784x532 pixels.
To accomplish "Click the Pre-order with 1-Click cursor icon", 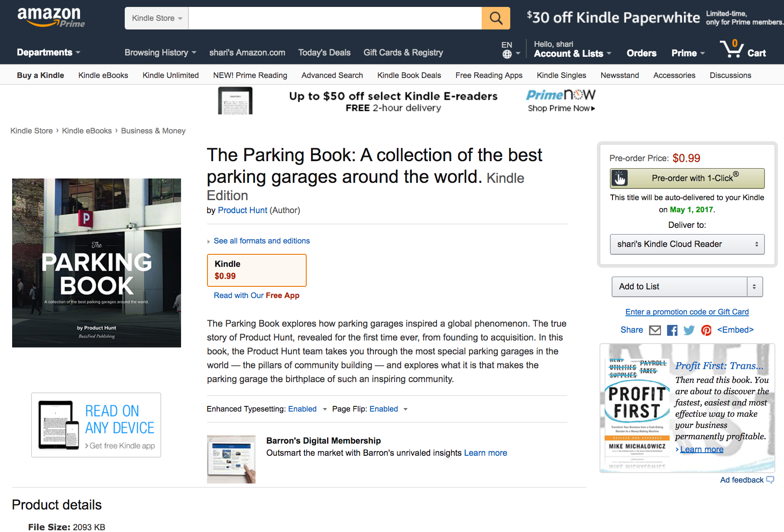I will click(x=620, y=178).
